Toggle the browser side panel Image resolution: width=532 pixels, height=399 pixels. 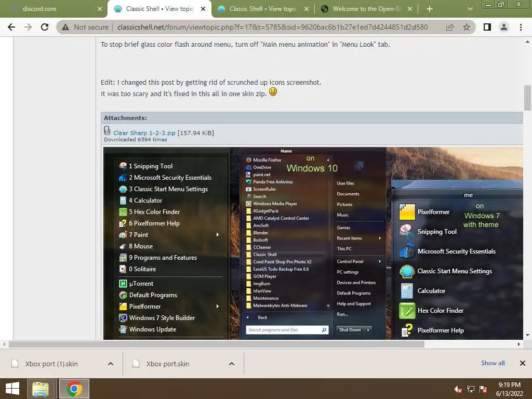pyautogui.click(x=487, y=27)
